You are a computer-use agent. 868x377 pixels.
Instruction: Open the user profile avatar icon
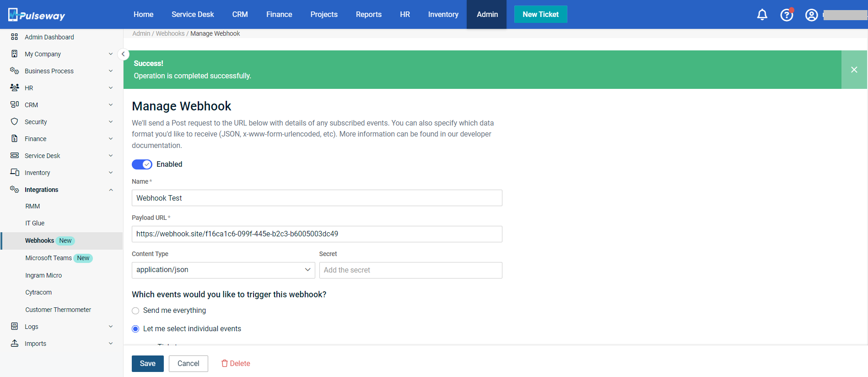pos(811,15)
